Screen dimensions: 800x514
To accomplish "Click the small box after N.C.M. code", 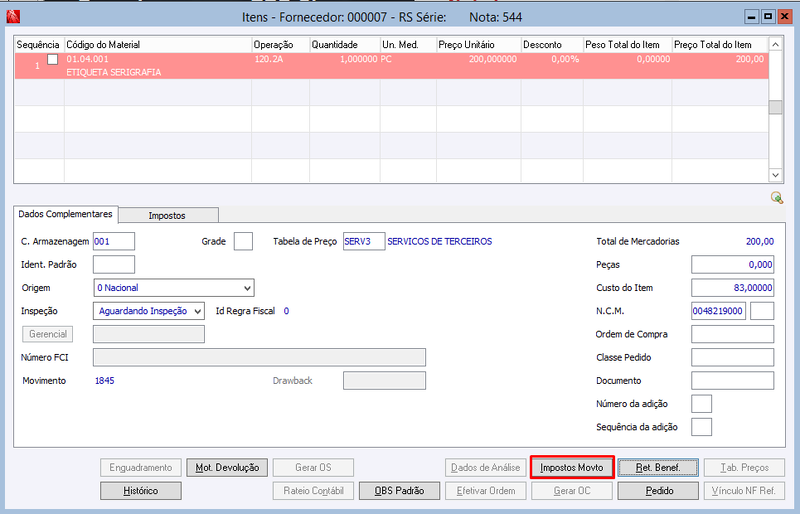I will pyautogui.click(x=762, y=311).
